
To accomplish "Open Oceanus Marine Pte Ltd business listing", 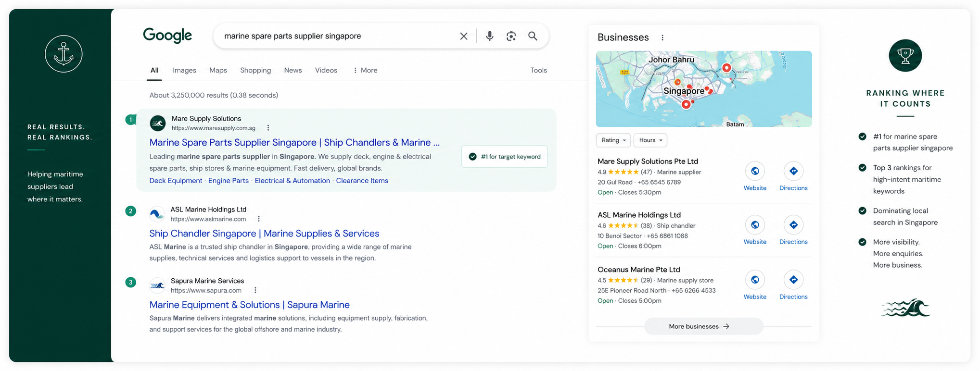I will click(638, 270).
